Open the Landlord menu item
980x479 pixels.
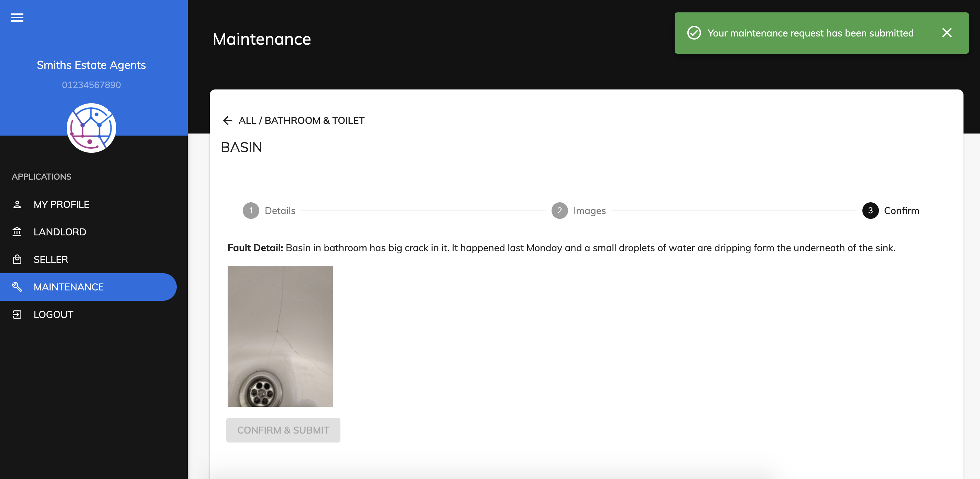click(x=60, y=232)
